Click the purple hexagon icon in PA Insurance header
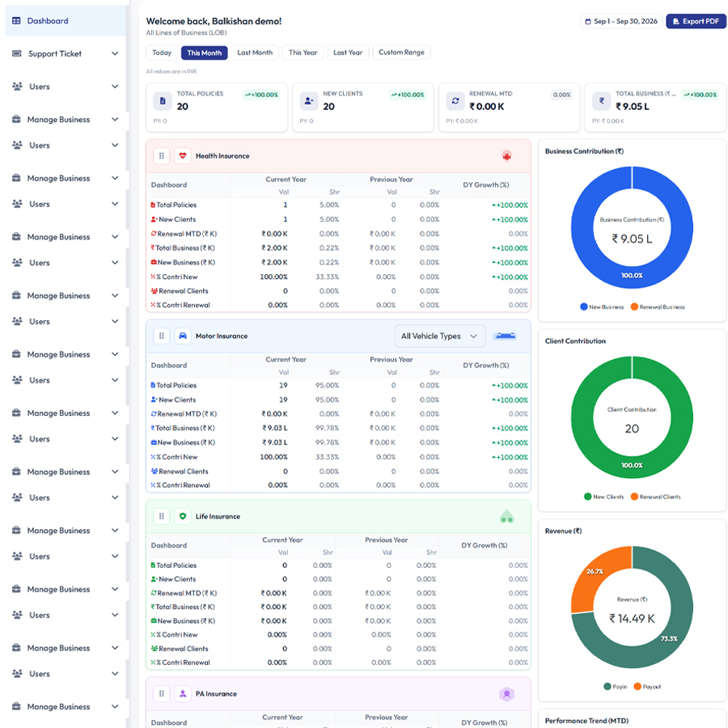728x728 pixels. 506,694
